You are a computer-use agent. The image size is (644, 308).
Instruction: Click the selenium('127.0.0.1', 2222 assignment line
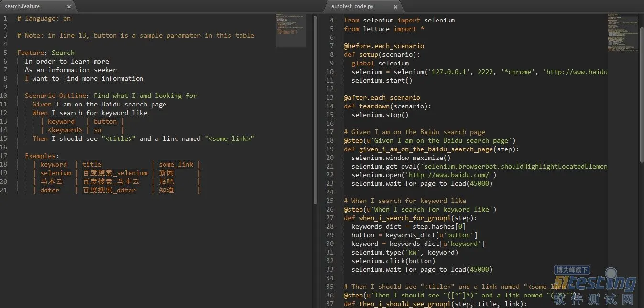479,72
